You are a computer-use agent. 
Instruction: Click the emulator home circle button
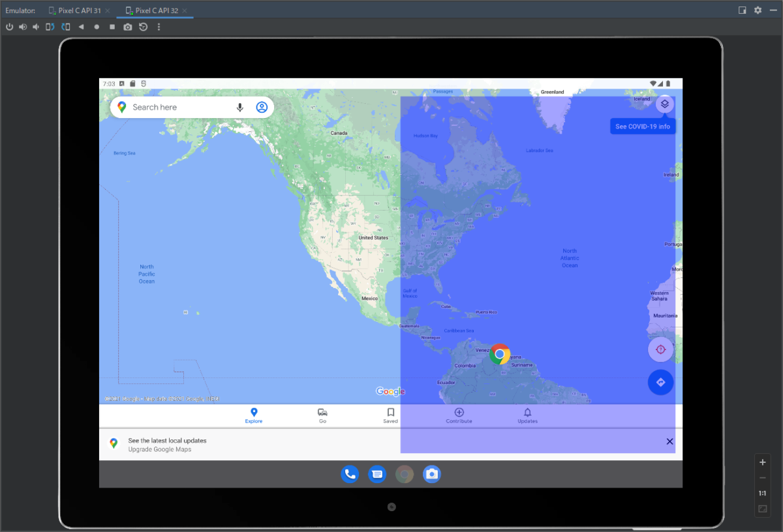97,27
